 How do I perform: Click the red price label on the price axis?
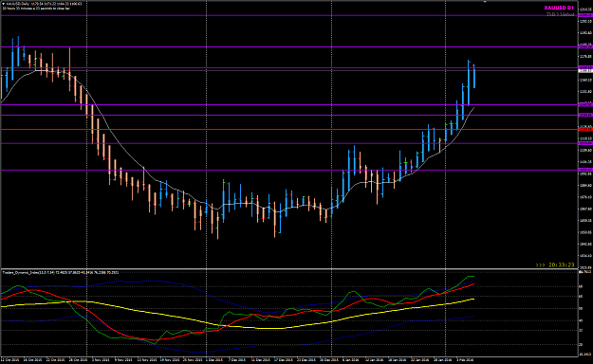pyautogui.click(x=585, y=129)
